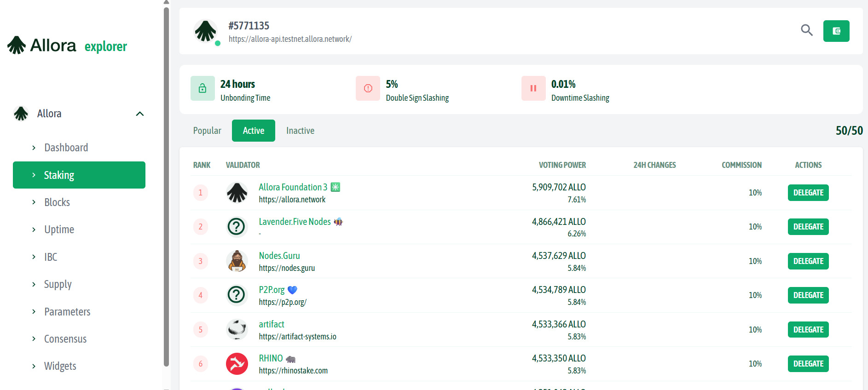Viewport: 868px width, 390px height.
Task: Click the Nodes.Guru validator avatar
Action: click(237, 261)
